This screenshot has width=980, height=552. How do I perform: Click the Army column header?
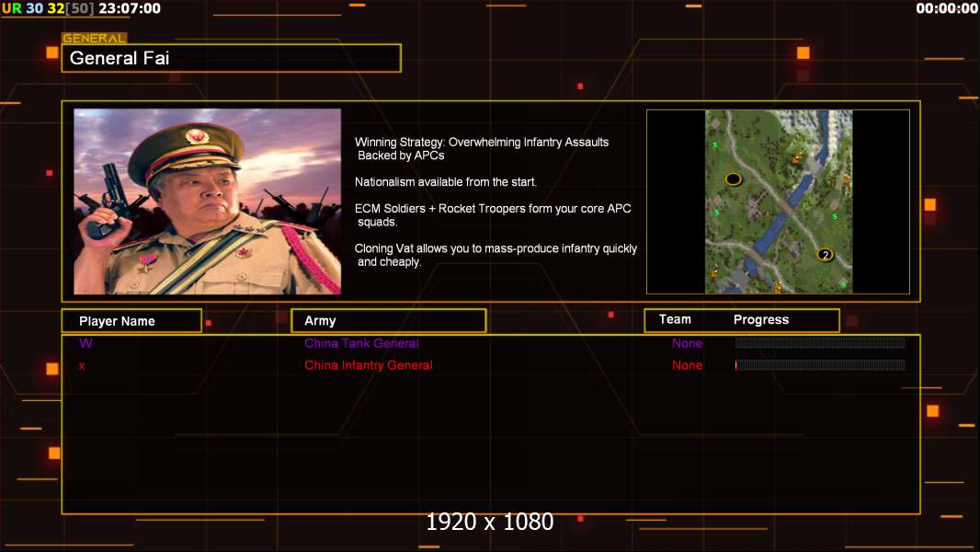coord(388,321)
